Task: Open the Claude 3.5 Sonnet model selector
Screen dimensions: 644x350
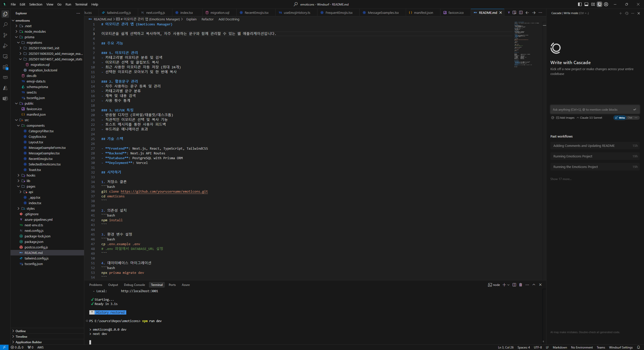Action: coord(589,118)
